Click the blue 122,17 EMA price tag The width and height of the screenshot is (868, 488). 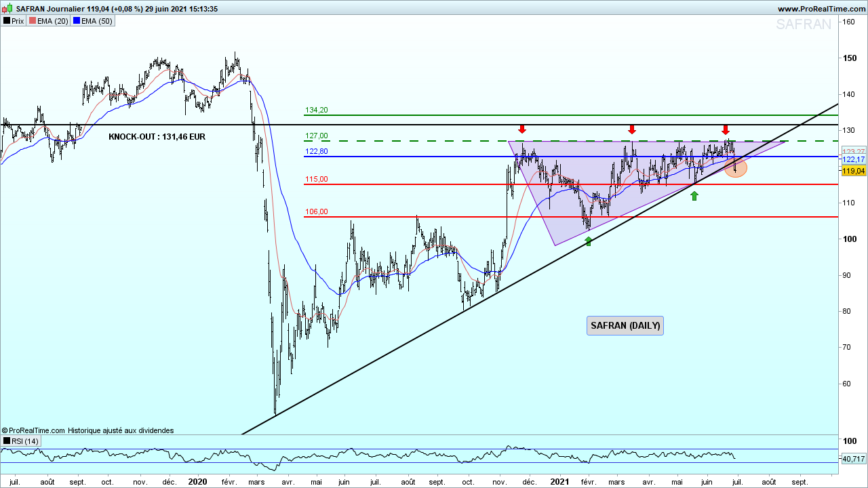[854, 159]
